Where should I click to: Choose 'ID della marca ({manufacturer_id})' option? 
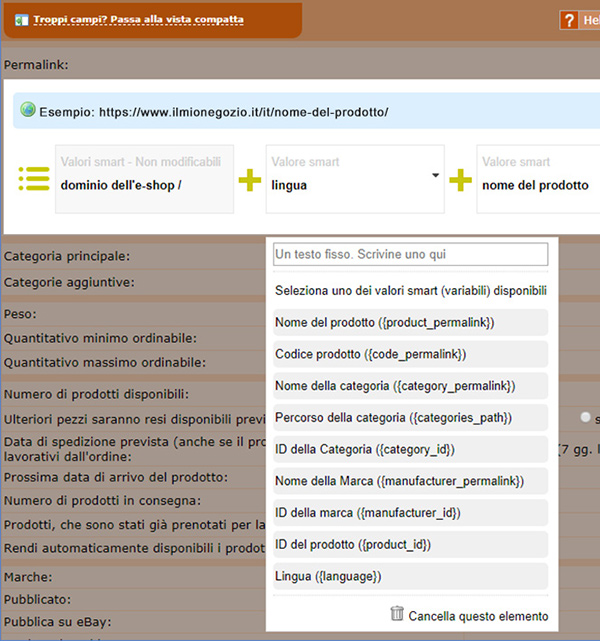410,513
